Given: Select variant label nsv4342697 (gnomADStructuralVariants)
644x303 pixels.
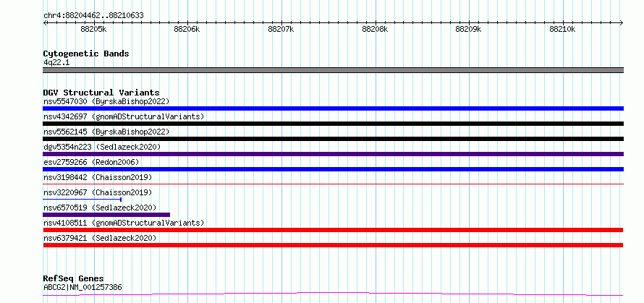Looking at the screenshot, I should 124,116.
